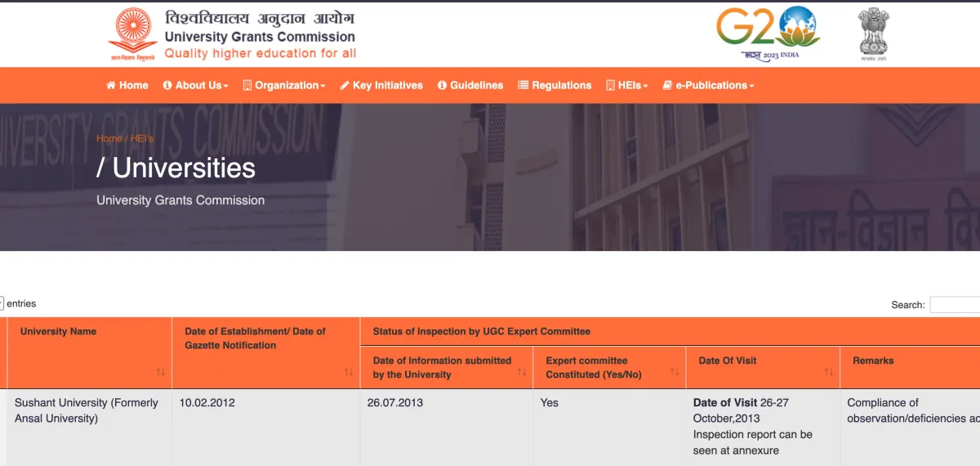Sort by University Name column arrows
This screenshot has width=980, height=466.
click(x=161, y=373)
